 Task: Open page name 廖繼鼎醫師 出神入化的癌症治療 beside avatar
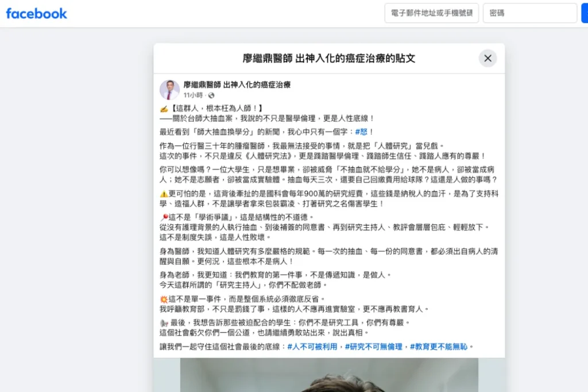[x=237, y=85]
